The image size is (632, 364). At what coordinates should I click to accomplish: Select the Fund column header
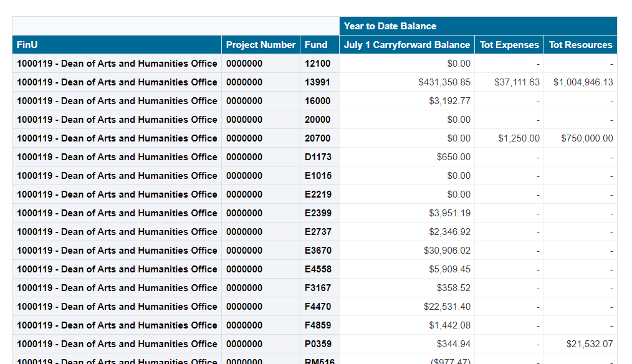[316, 45]
